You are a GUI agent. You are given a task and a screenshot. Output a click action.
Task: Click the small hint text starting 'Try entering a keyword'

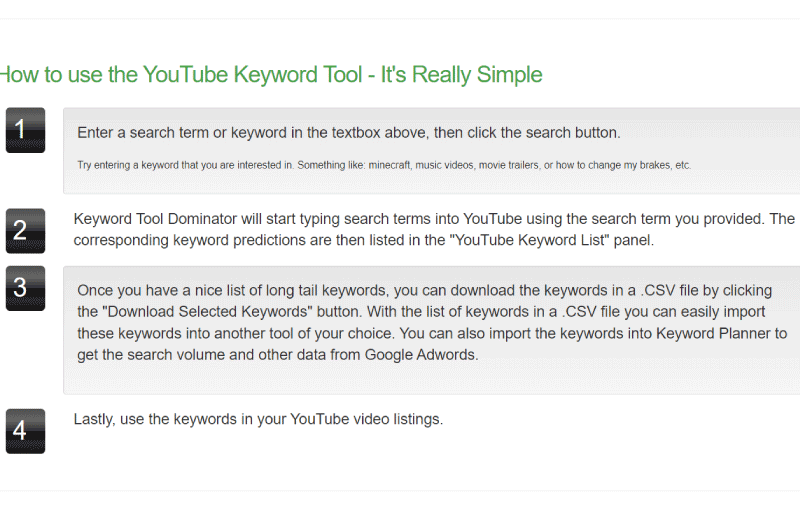coord(384,165)
